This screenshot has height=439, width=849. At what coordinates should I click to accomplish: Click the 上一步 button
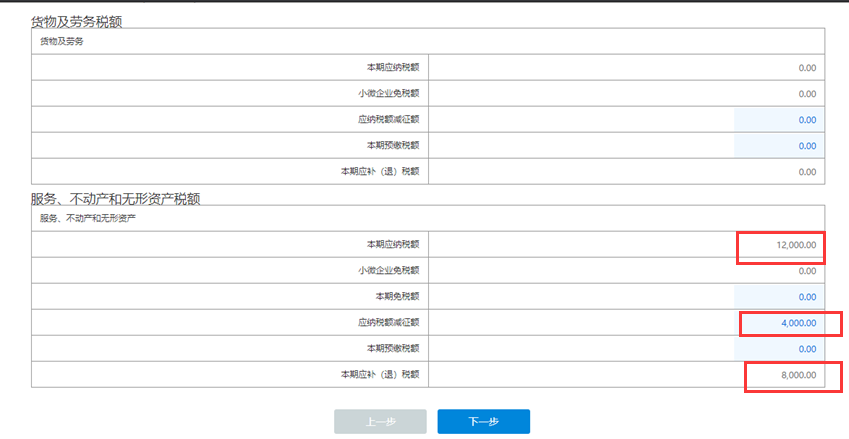tap(380, 422)
